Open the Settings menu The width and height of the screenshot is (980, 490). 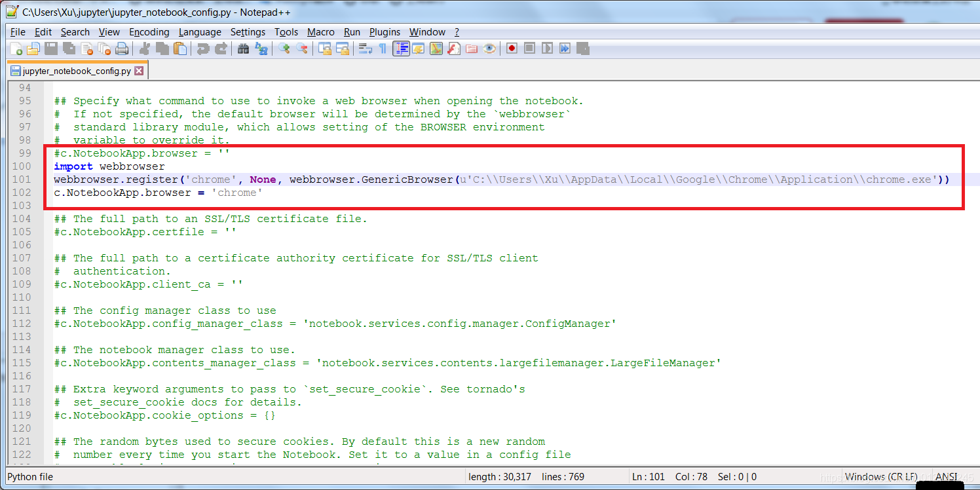click(x=248, y=31)
